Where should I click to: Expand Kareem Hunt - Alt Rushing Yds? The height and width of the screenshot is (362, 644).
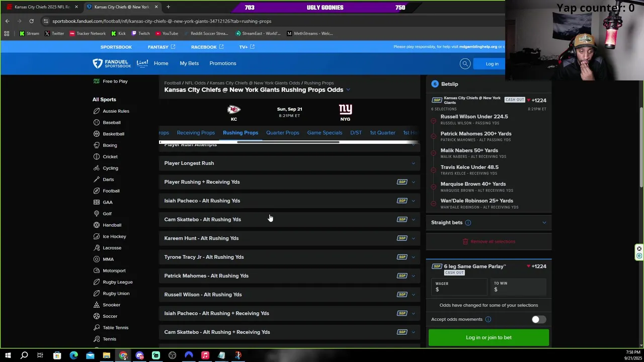[289, 238]
